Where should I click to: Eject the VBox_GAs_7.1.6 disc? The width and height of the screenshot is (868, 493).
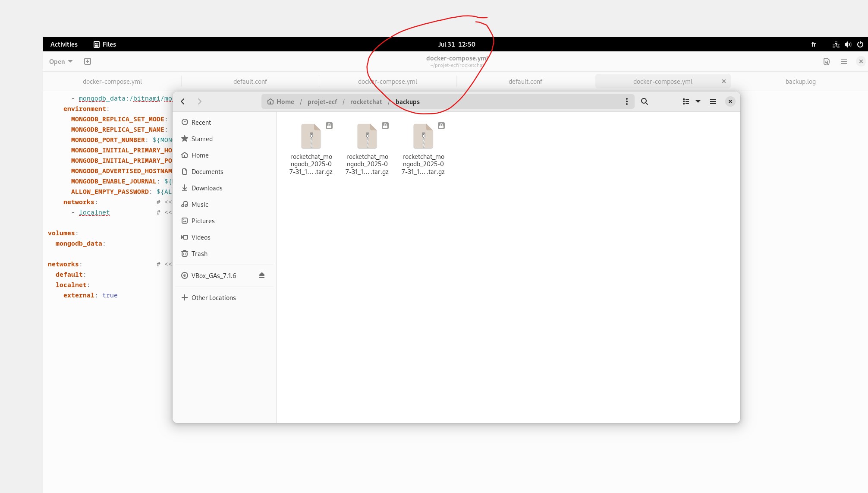[261, 275]
